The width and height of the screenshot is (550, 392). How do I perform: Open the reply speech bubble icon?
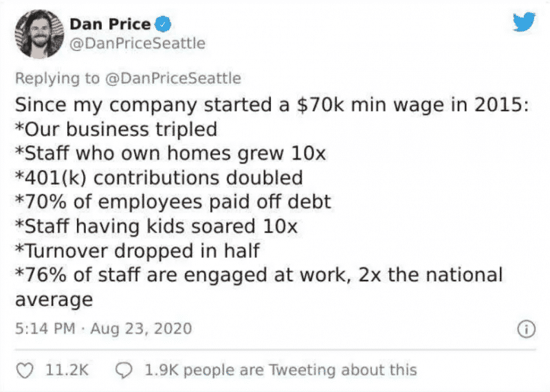coord(124,370)
